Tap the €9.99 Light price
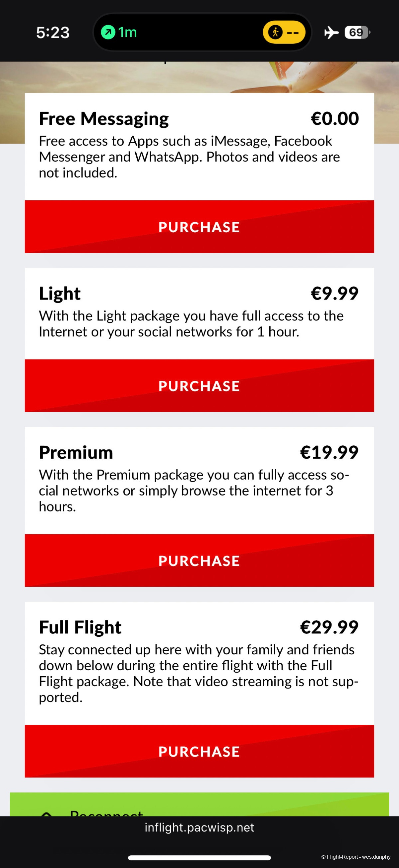399x868 pixels. click(x=334, y=294)
